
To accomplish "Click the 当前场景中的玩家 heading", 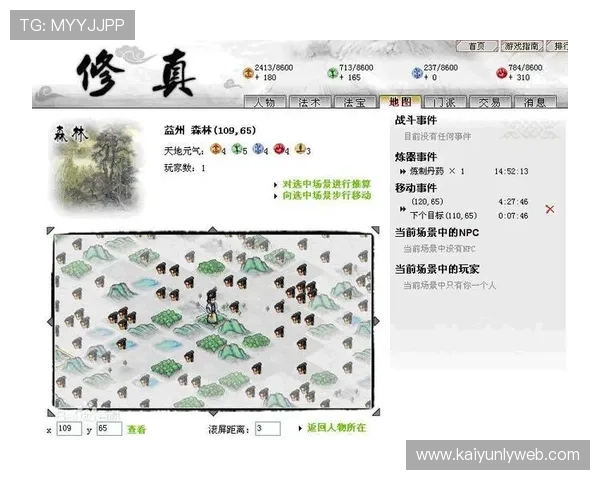I will (437, 269).
